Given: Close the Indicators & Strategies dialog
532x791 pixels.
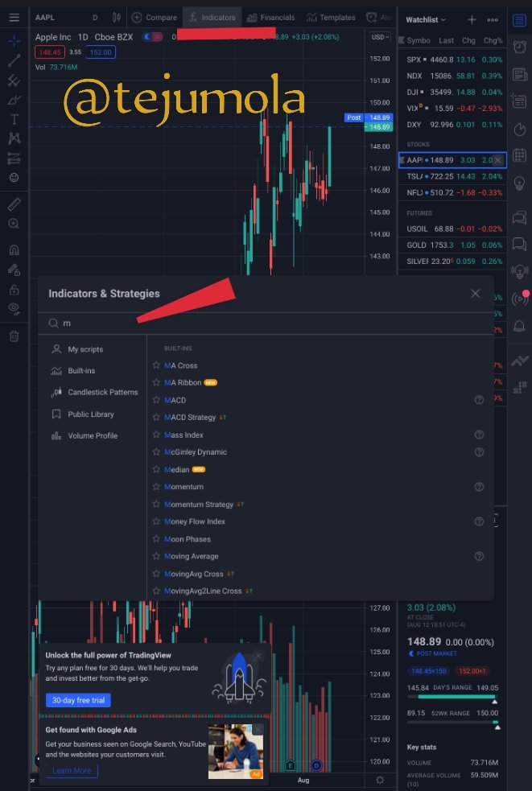Looking at the screenshot, I should [x=476, y=294].
